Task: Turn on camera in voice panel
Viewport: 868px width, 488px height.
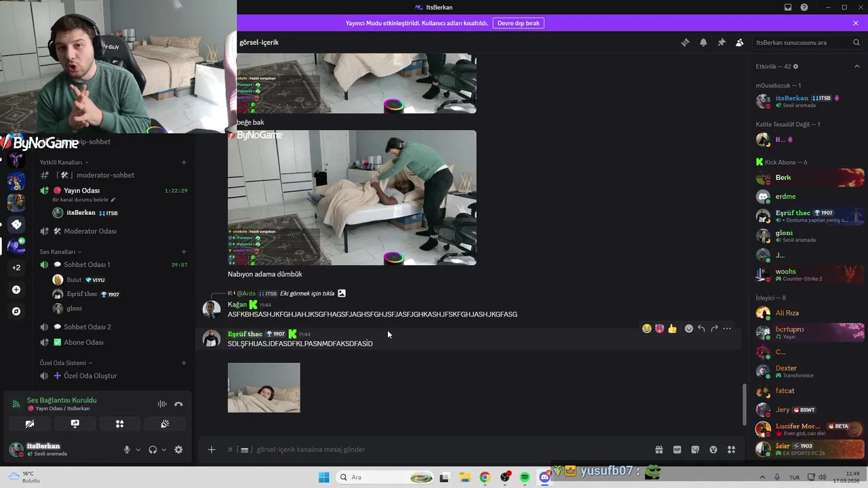Action: 29,424
